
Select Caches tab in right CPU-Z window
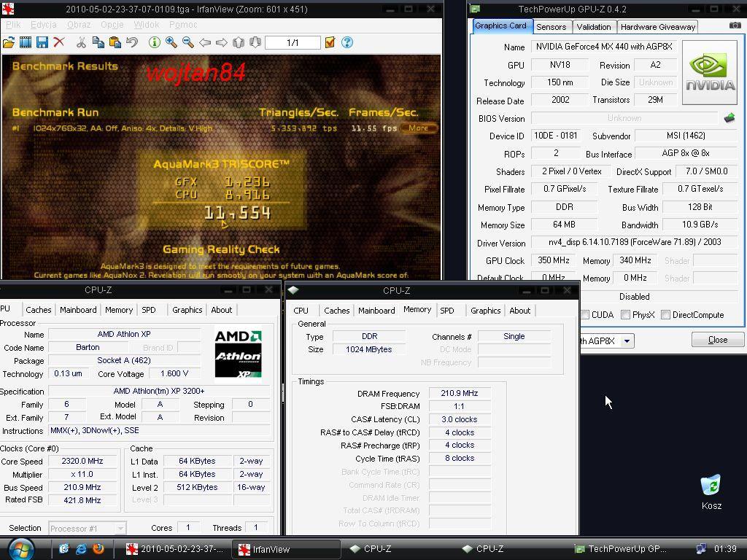click(x=337, y=311)
